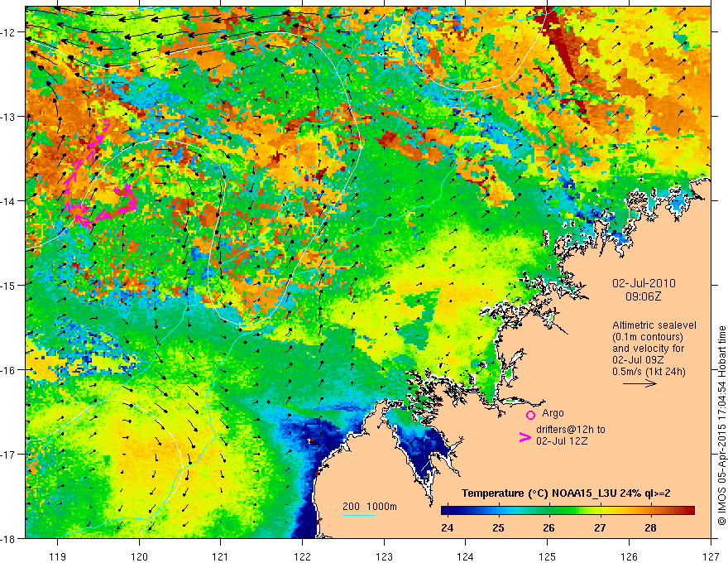Click the latitude axis label -15
The width and height of the screenshot is (728, 563).
point(9,285)
